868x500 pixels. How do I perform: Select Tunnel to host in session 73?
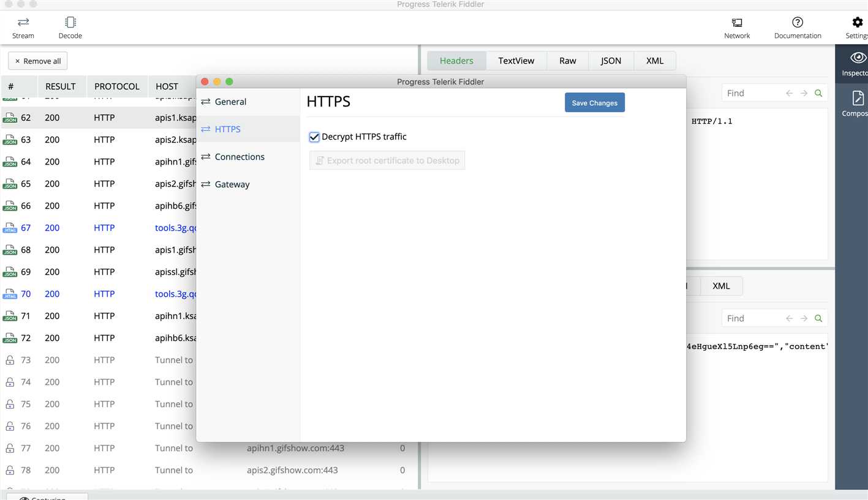[x=174, y=360]
